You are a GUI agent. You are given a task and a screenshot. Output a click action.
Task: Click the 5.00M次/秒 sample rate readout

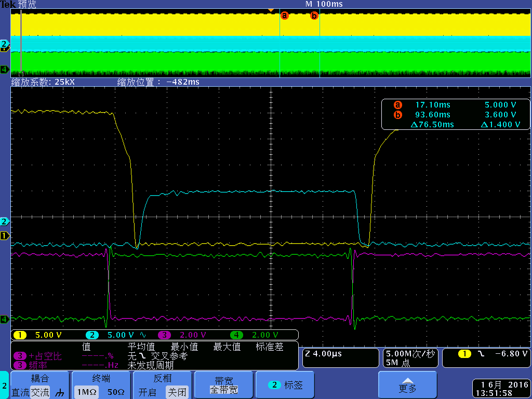(410, 354)
